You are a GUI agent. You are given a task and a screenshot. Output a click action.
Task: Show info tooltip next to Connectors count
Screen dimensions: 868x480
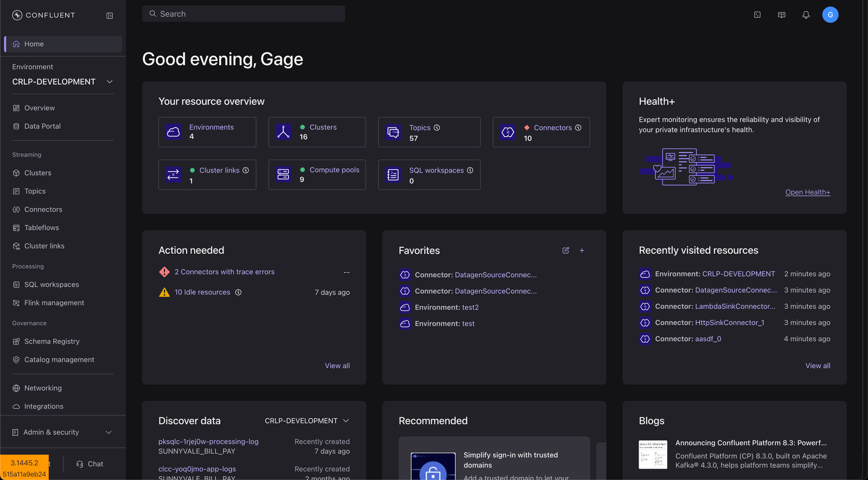tap(578, 128)
